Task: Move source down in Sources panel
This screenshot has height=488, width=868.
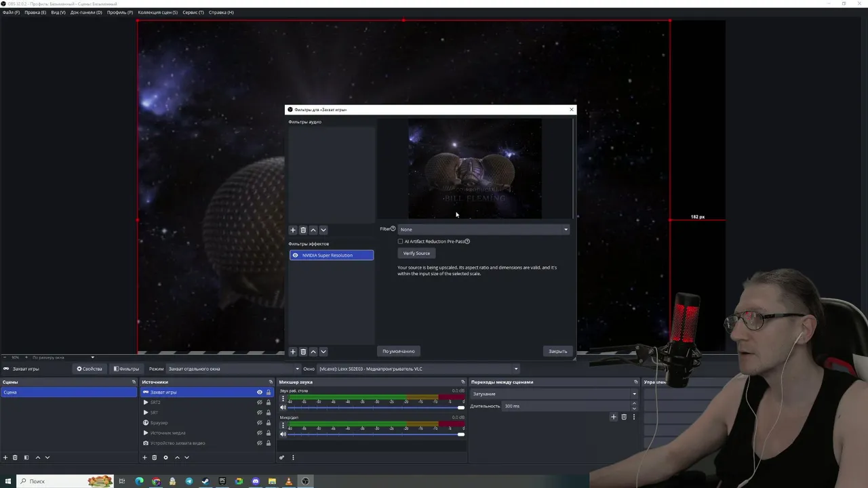Action: [x=186, y=457]
